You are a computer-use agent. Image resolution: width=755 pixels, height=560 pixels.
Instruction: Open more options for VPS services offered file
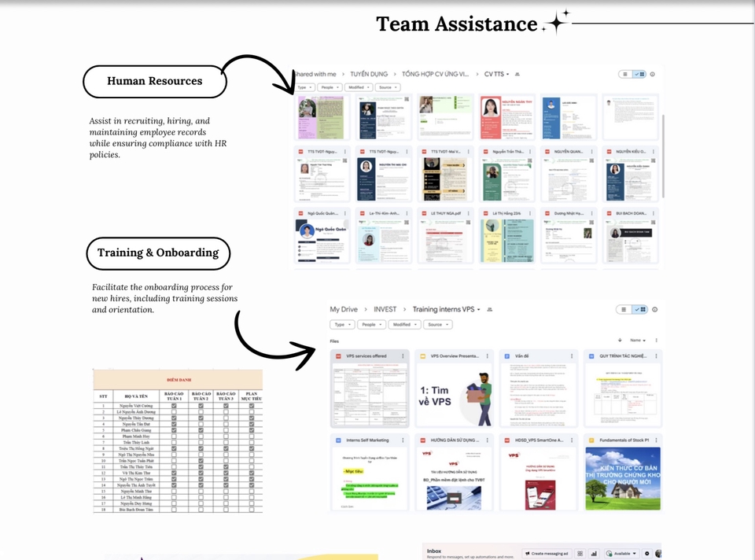pos(403,356)
